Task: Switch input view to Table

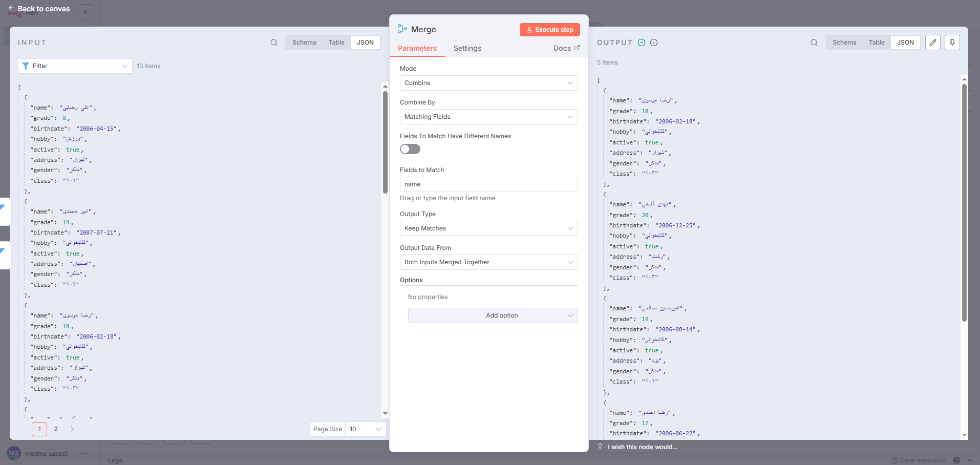Action: coord(336,43)
